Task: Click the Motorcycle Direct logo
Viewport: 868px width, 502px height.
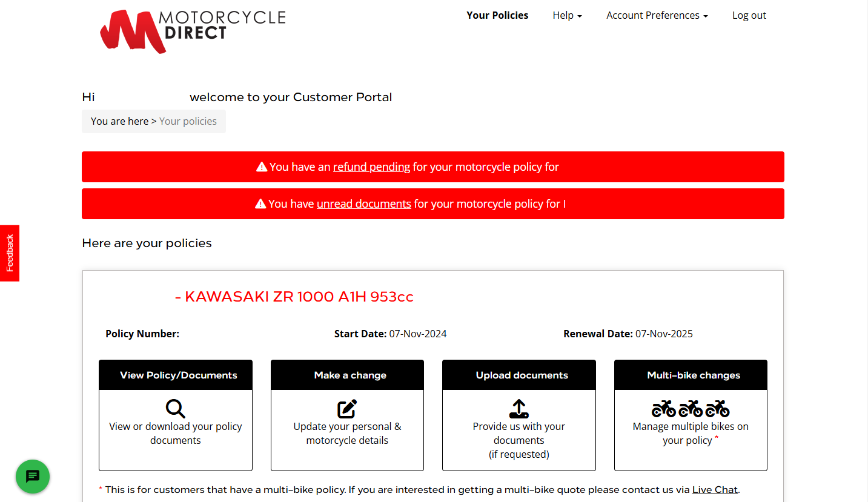Action: click(193, 31)
